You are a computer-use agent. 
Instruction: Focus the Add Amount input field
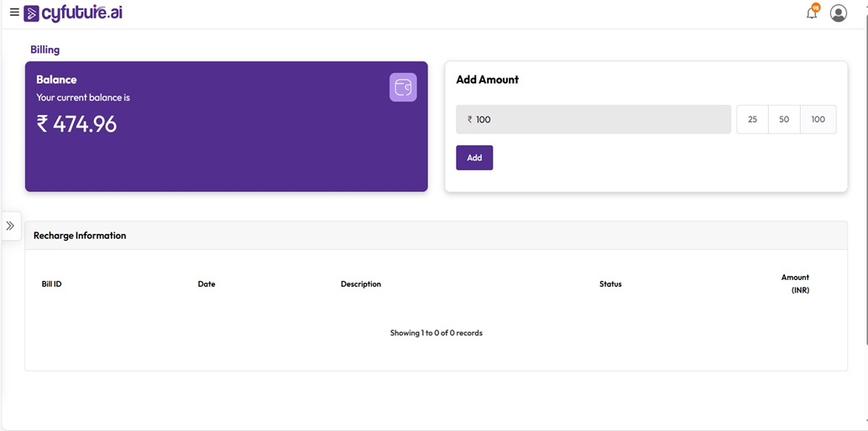pos(593,120)
